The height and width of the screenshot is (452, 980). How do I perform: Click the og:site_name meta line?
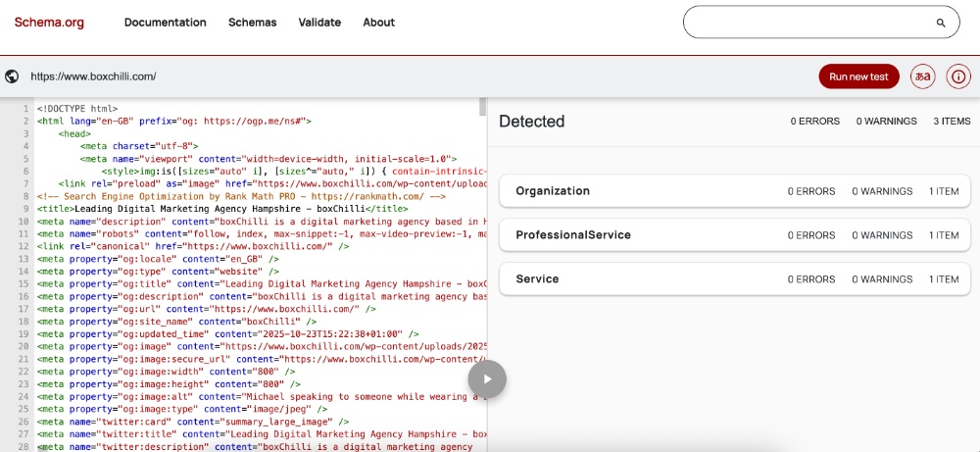tap(176, 322)
